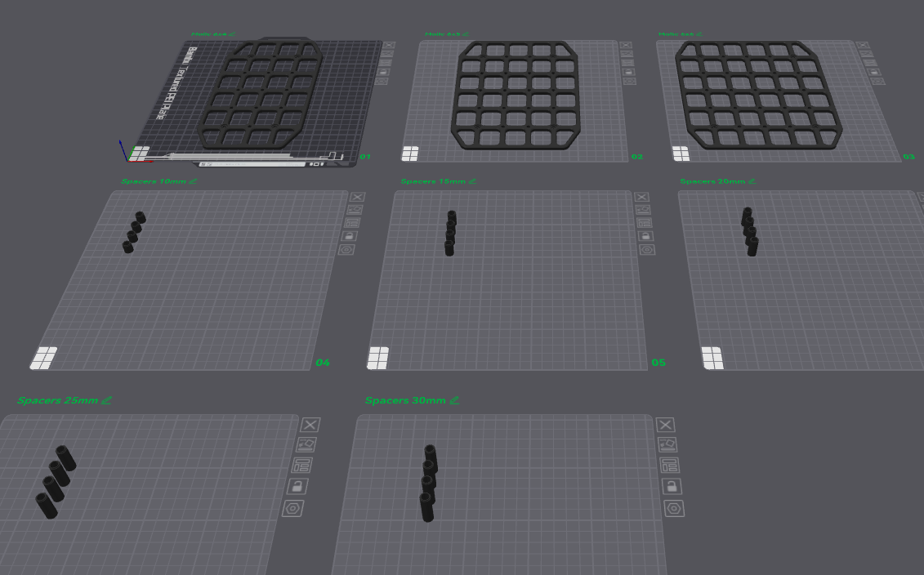
Task: Arrange objects on Spacers 30mm plate
Action: pyautogui.click(x=669, y=466)
